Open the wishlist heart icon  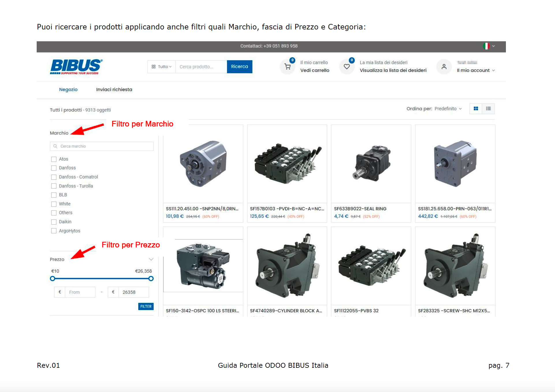347,67
